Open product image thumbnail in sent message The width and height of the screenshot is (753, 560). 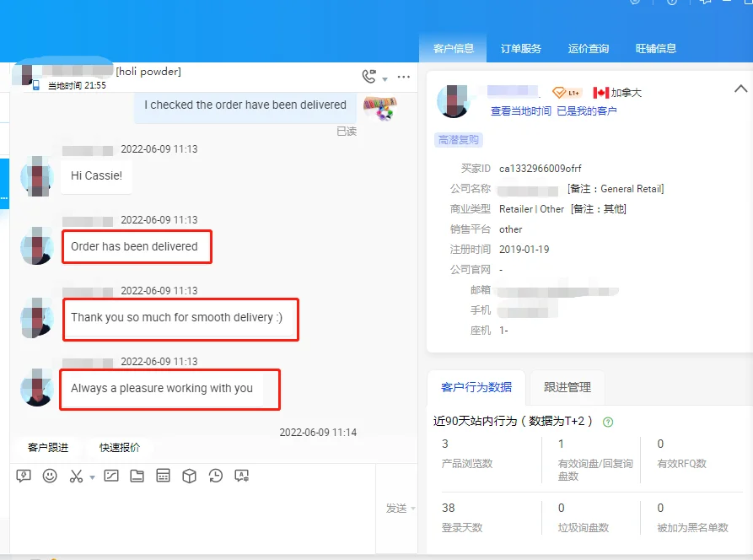click(379, 108)
